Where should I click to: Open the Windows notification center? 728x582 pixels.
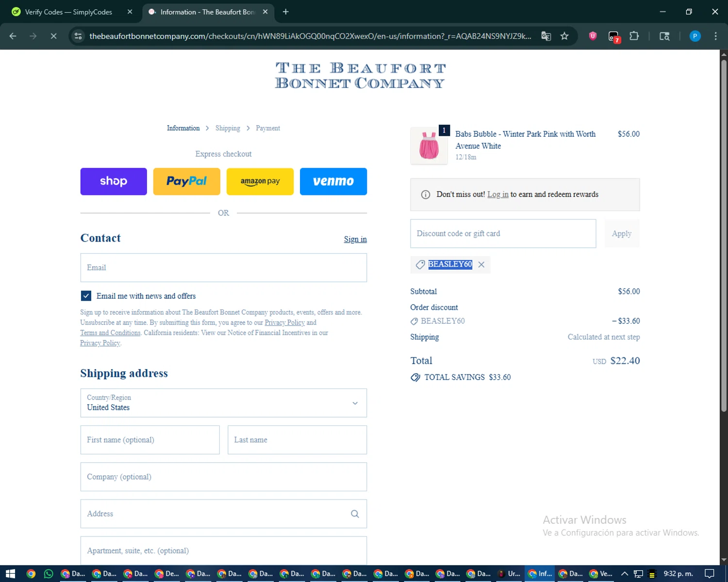(709, 574)
